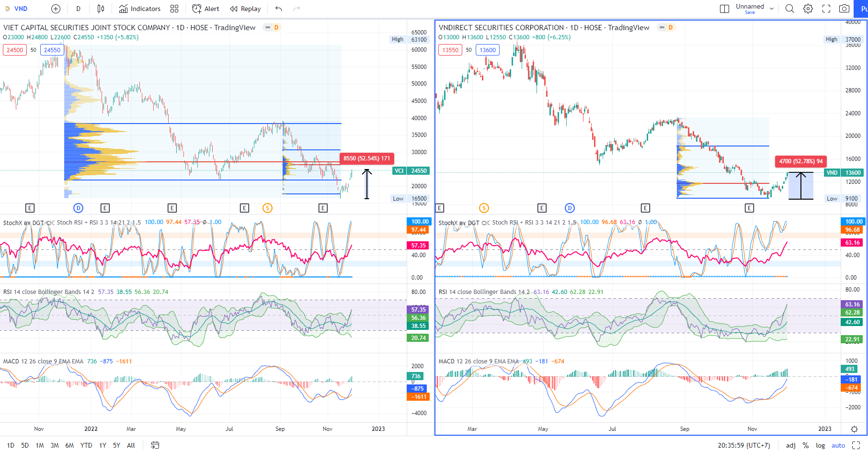
Task: Start Bar Replay mode
Action: click(x=245, y=9)
